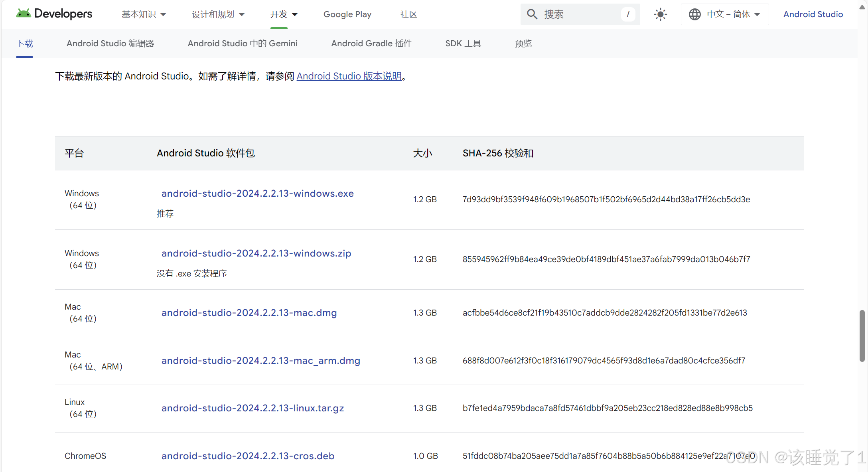Download the mac_arm.dmg package
The width and height of the screenshot is (868, 472).
pyautogui.click(x=260, y=361)
